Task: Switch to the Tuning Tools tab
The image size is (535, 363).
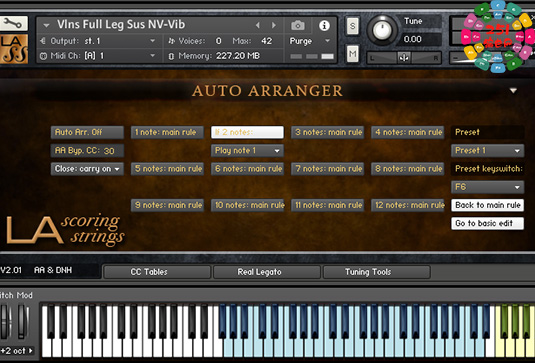Action: point(376,272)
